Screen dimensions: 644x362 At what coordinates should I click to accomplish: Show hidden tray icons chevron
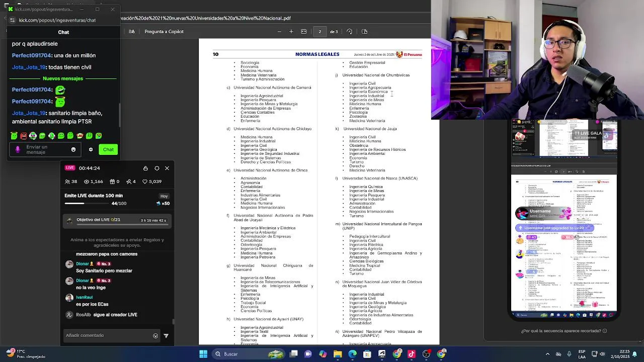pyautogui.click(x=548, y=354)
